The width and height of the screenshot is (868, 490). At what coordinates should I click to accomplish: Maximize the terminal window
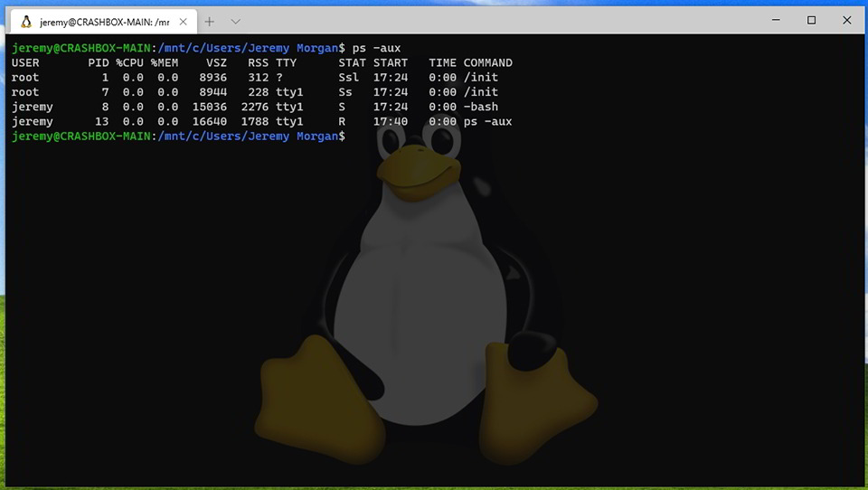pos(812,20)
